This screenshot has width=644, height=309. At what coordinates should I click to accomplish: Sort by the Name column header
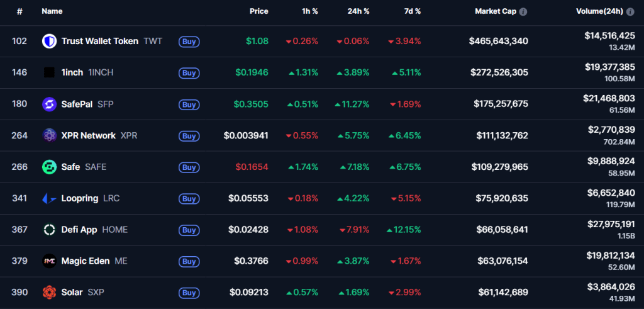point(52,11)
